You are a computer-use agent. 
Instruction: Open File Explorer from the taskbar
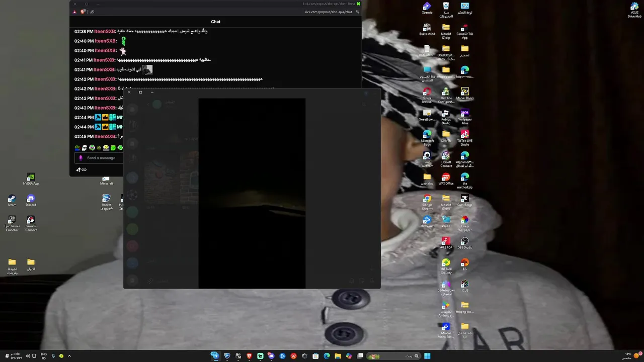338,356
